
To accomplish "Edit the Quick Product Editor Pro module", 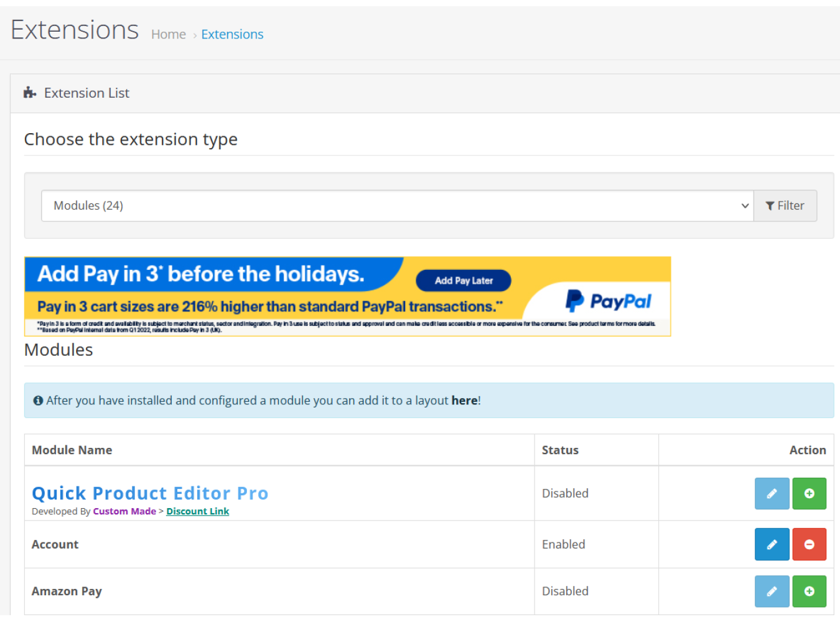I will pos(772,493).
